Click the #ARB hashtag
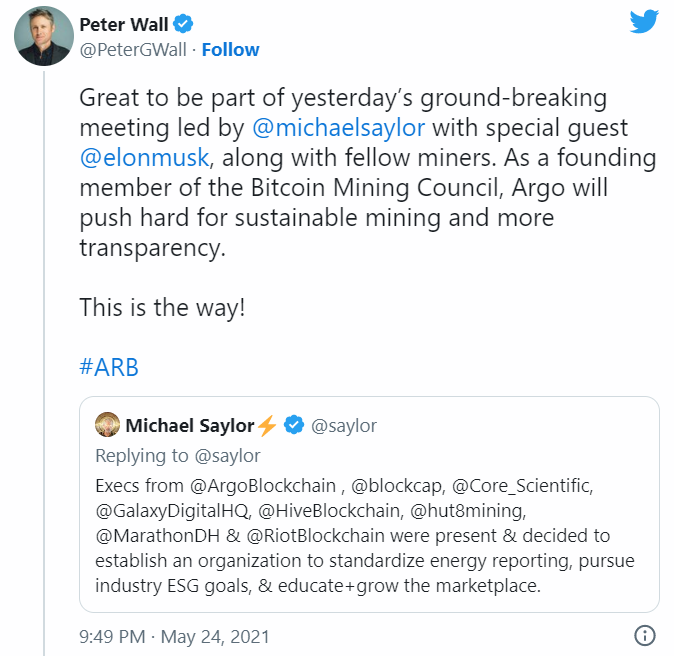674x656 pixels. (x=108, y=367)
